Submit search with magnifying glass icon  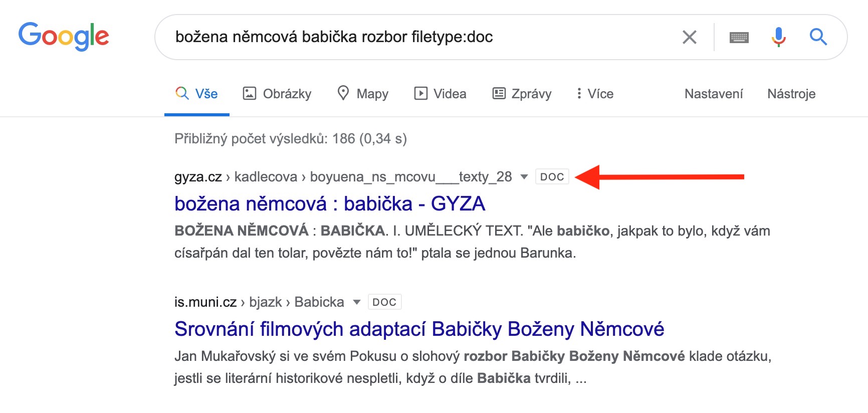click(x=818, y=37)
